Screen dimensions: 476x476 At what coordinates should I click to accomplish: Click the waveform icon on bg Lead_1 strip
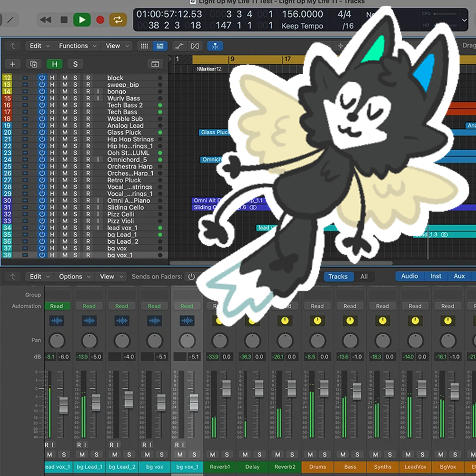(x=89, y=320)
